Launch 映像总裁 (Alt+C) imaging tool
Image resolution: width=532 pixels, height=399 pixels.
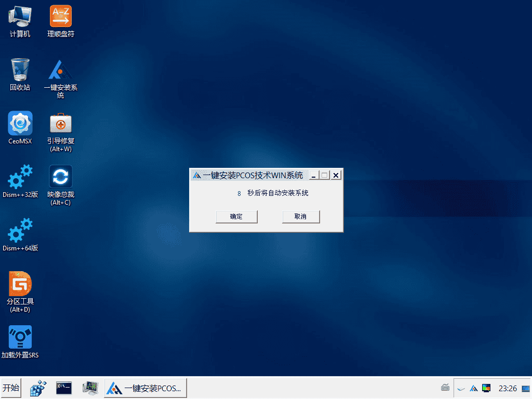pos(61,185)
